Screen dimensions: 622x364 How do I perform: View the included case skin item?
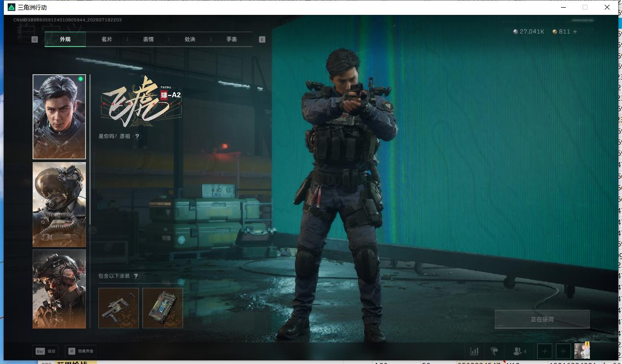tap(163, 308)
